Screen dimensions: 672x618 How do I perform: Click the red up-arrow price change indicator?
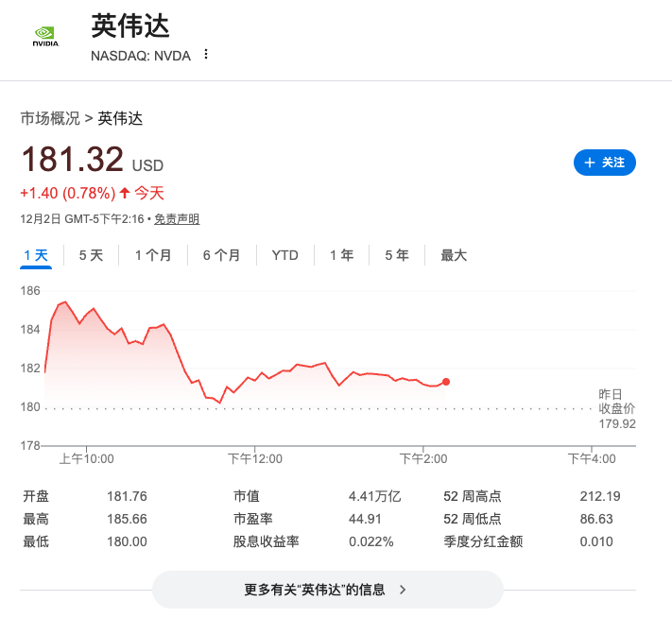coord(124,193)
